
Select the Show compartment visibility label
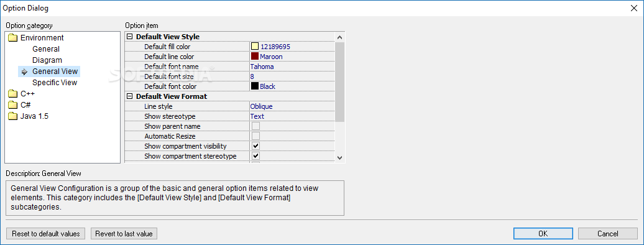point(185,146)
